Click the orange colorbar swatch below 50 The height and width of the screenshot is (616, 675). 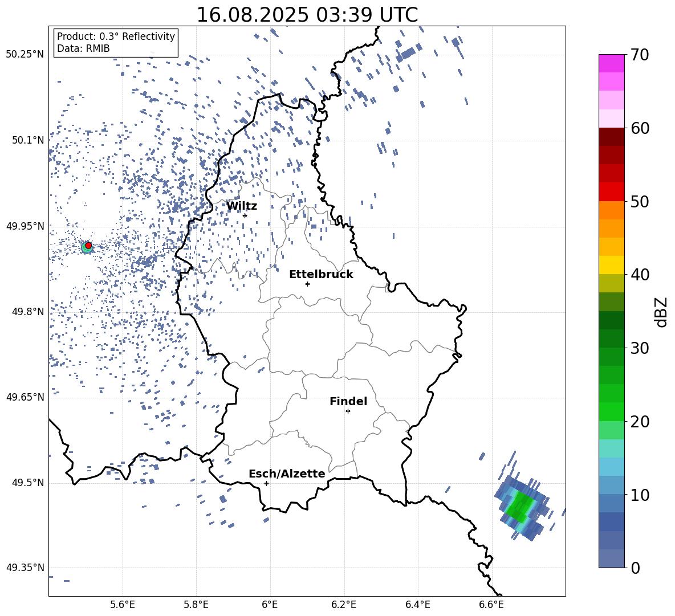(612, 210)
